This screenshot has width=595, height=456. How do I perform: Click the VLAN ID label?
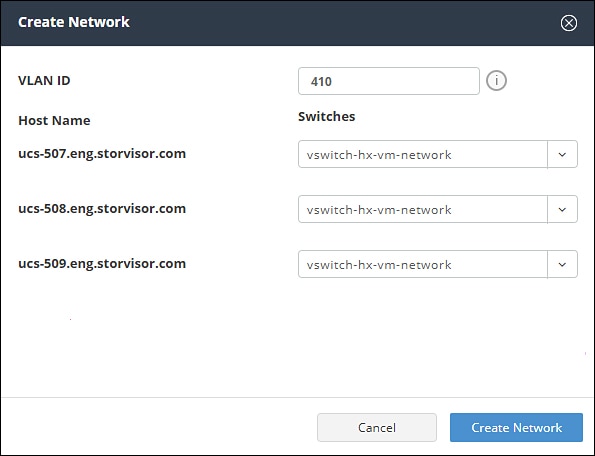coord(44,80)
